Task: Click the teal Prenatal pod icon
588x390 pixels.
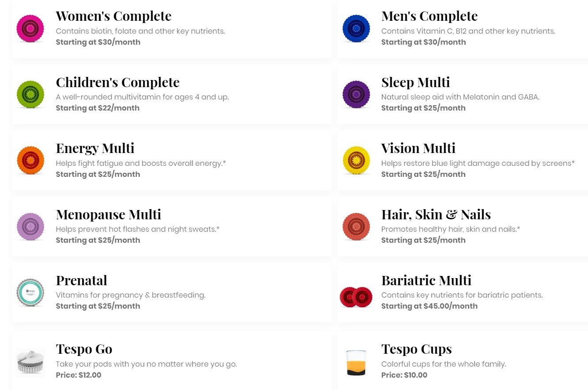Action: (30, 293)
